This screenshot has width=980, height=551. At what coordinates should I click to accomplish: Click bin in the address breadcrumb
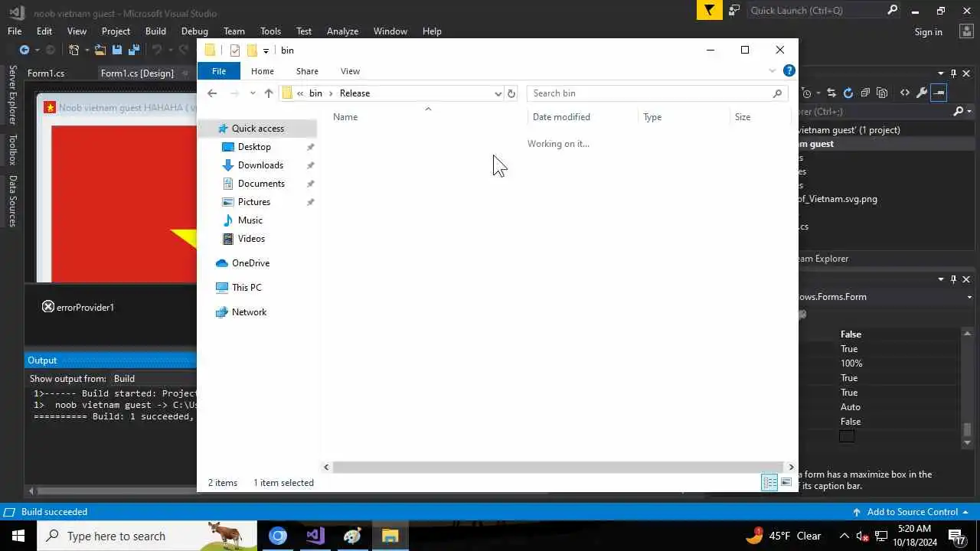coord(315,93)
